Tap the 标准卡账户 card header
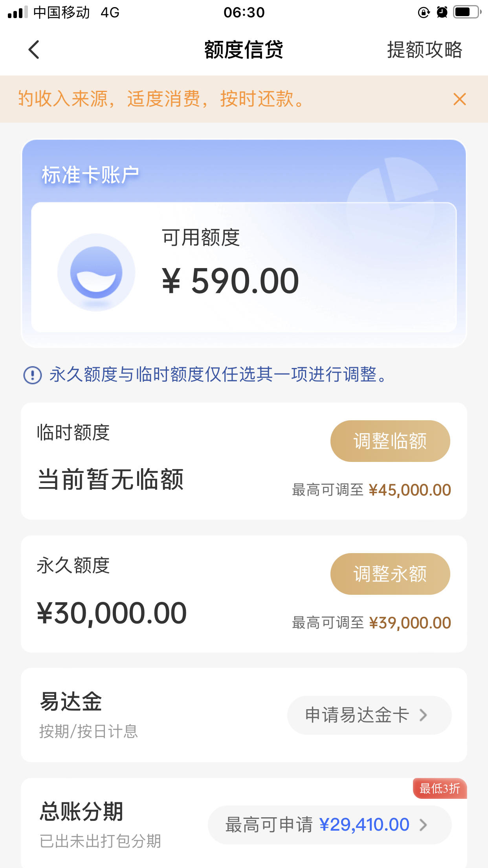The image size is (488, 868). (x=90, y=175)
